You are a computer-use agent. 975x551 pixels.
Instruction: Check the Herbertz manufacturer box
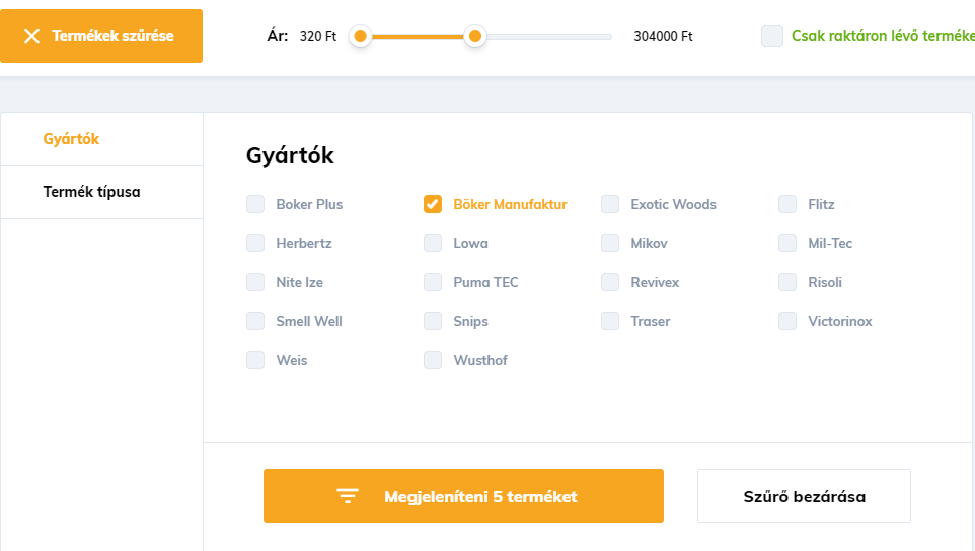256,243
